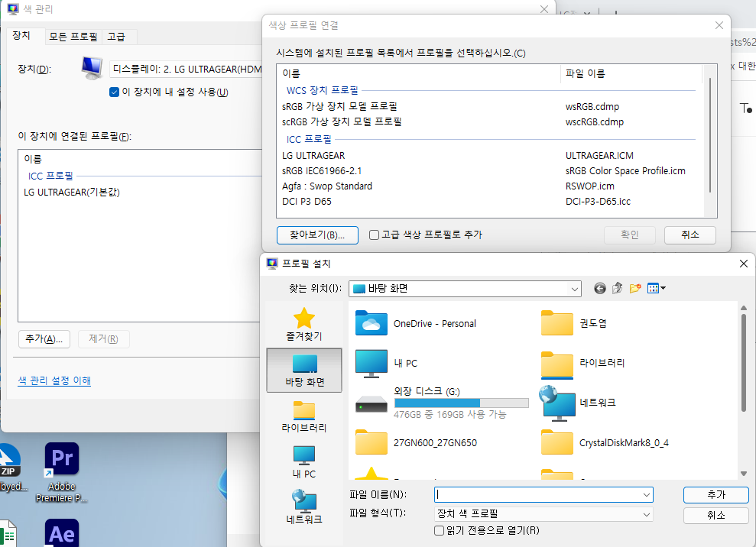The width and height of the screenshot is (756, 547).
Task: Open OneDrive - Personal folder icon
Action: [x=371, y=323]
